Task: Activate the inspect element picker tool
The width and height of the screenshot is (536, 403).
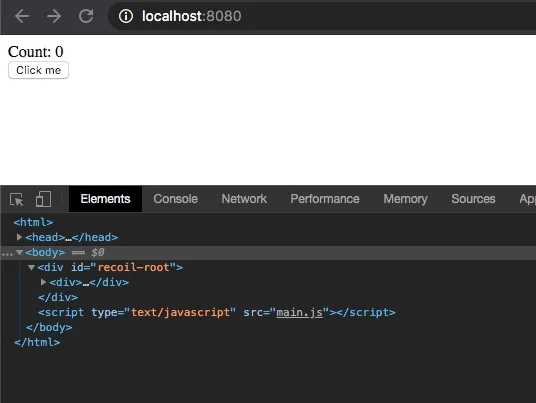Action: click(17, 199)
